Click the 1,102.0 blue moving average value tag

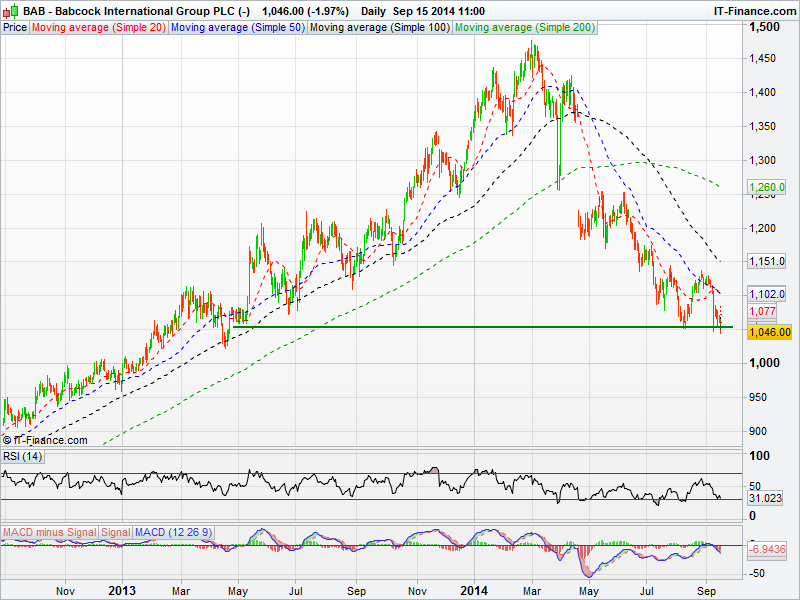[765, 294]
